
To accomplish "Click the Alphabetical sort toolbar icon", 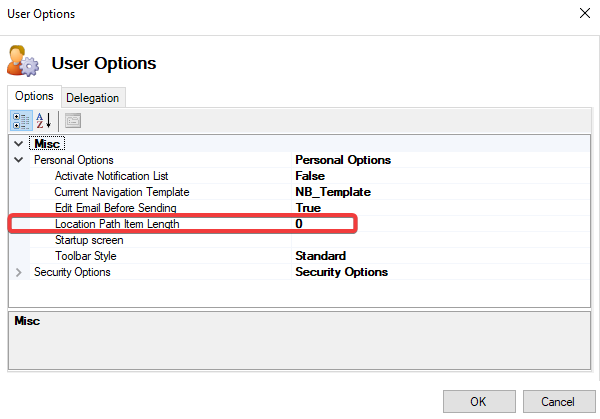I will 44,120.
